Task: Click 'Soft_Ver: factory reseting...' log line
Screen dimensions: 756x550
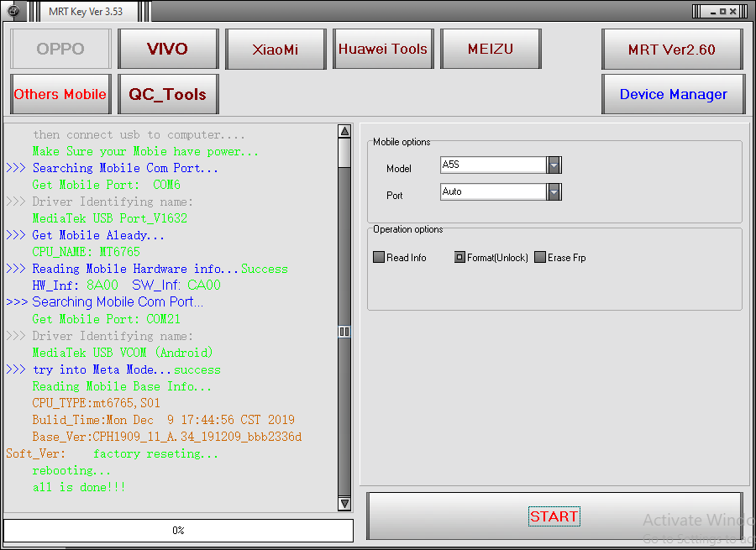Action: pyautogui.click(x=113, y=453)
